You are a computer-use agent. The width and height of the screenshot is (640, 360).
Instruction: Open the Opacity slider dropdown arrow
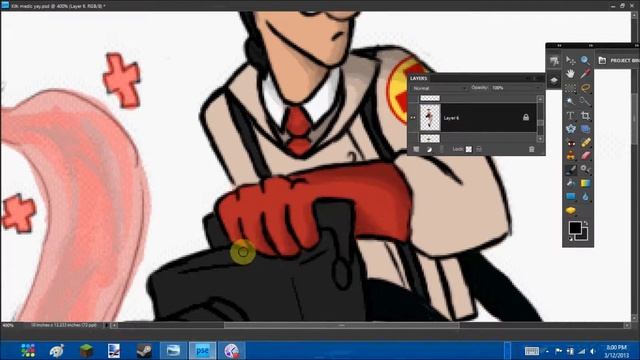click(x=538, y=88)
